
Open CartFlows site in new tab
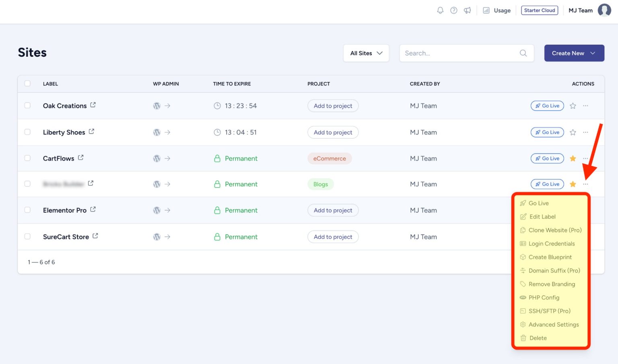[x=80, y=157]
